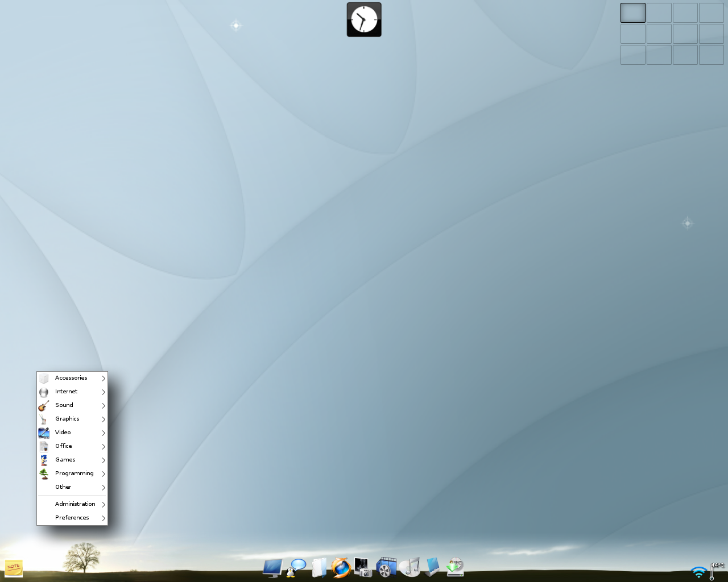Open the music note CD dock icon
Image resolution: width=728 pixels, height=582 pixels.
(409, 567)
